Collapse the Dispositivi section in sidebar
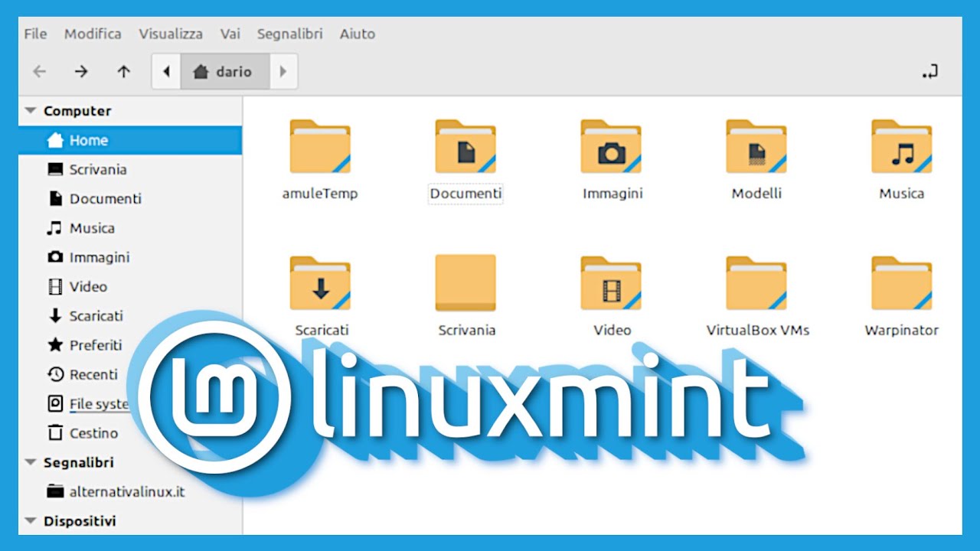980x551 pixels. [x=31, y=521]
